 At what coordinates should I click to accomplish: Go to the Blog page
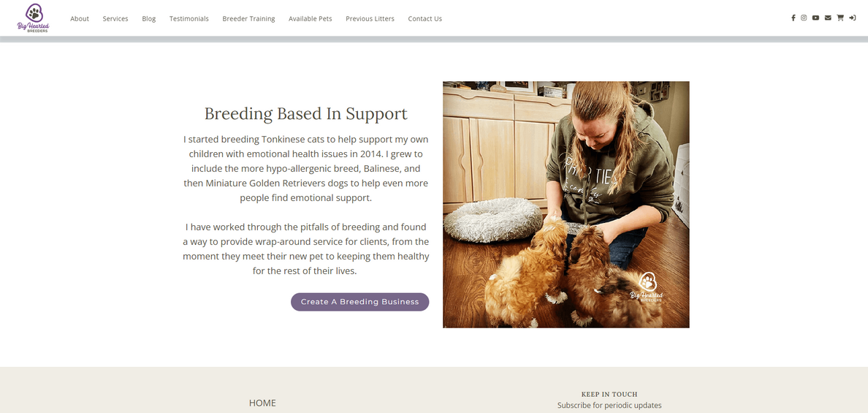[x=149, y=19]
